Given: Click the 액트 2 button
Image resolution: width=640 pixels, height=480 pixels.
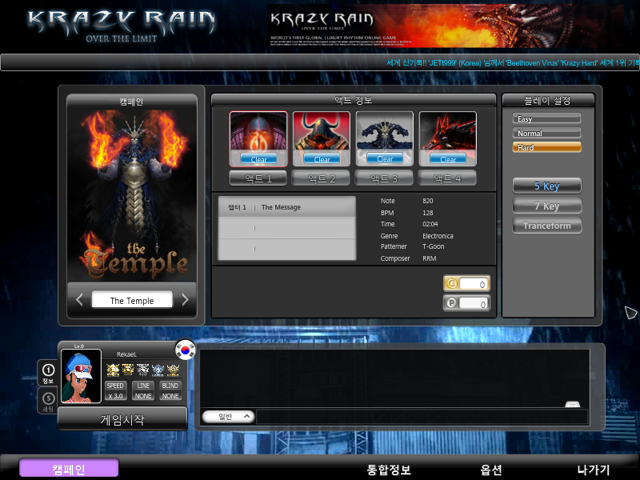Looking at the screenshot, I should pos(321,178).
